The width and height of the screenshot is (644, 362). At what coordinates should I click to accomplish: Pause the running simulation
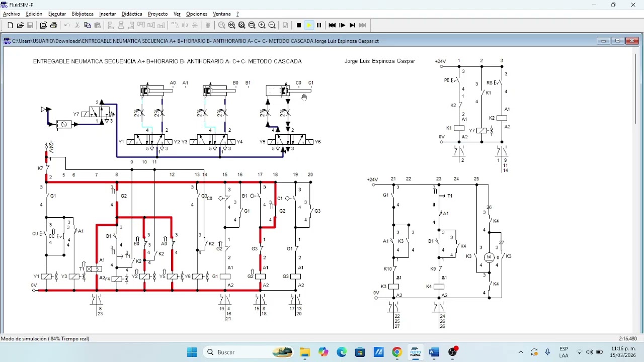click(x=319, y=25)
